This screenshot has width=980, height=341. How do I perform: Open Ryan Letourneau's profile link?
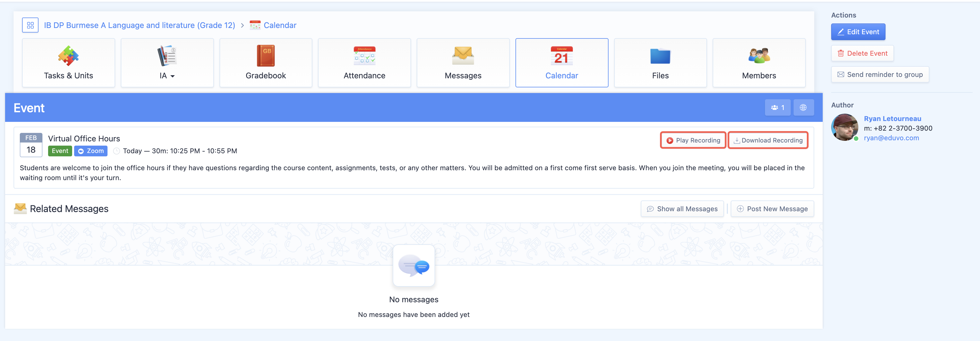tap(892, 118)
